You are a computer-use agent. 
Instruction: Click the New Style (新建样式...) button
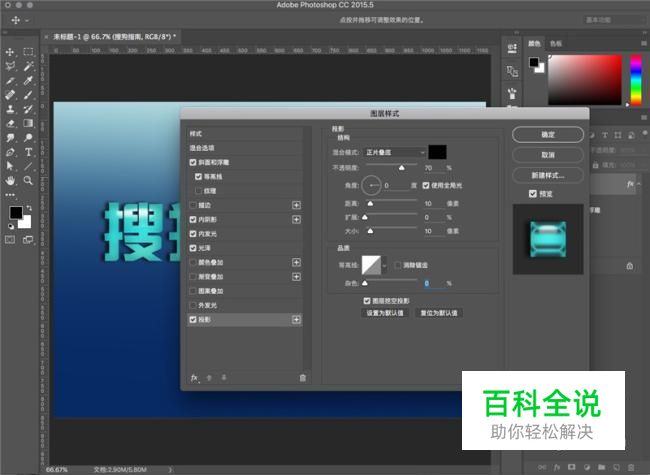point(548,175)
